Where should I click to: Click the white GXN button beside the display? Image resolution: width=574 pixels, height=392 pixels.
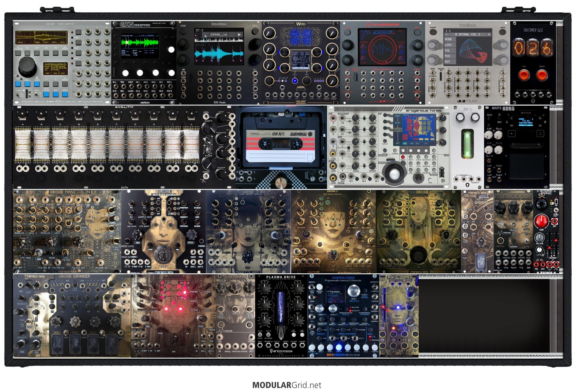click(171, 50)
